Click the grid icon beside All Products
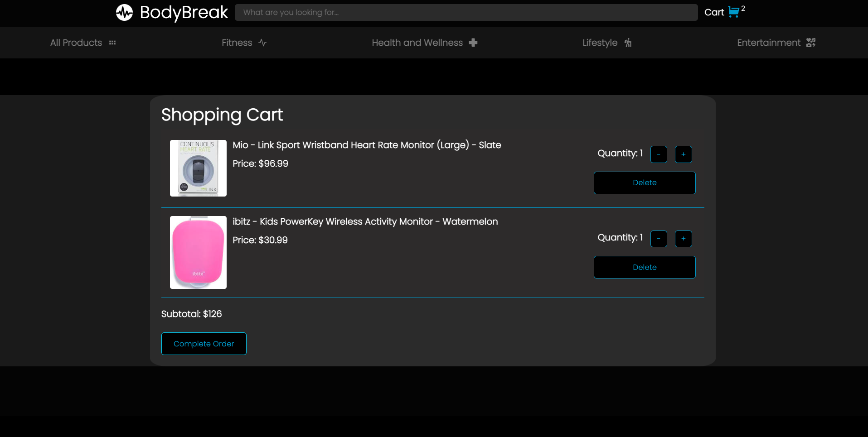Viewport: 868px width, 437px height. coord(112,42)
